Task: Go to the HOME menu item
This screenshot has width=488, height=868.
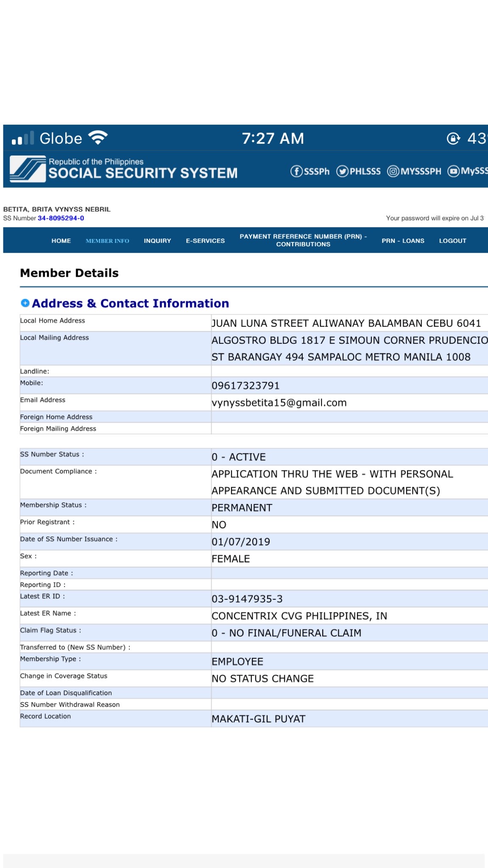Action: tap(61, 241)
